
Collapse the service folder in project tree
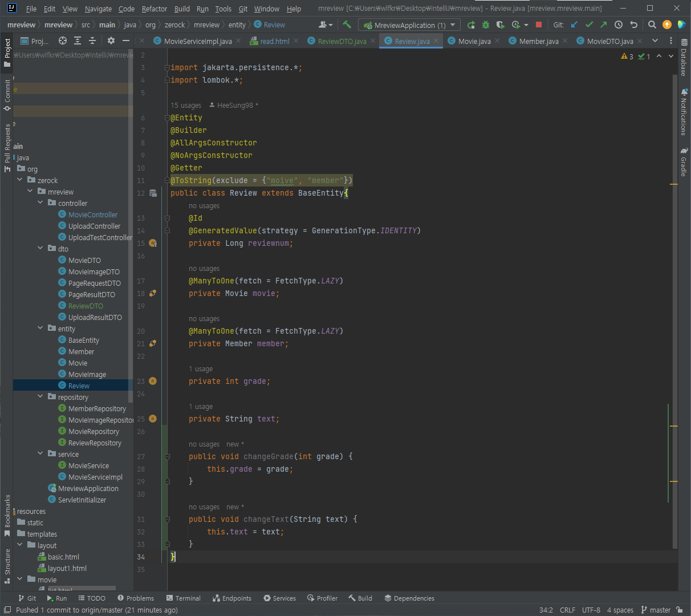coord(40,453)
